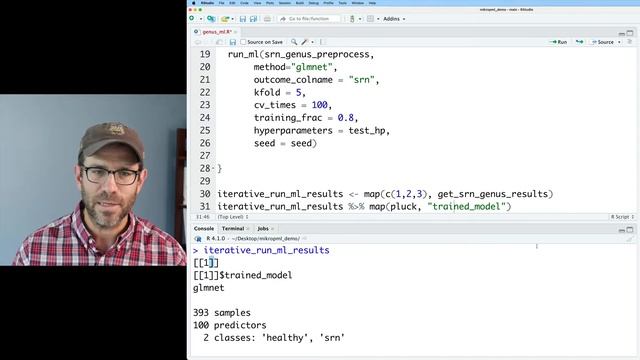
Task: Click the Print document icon
Action: (x=267, y=19)
